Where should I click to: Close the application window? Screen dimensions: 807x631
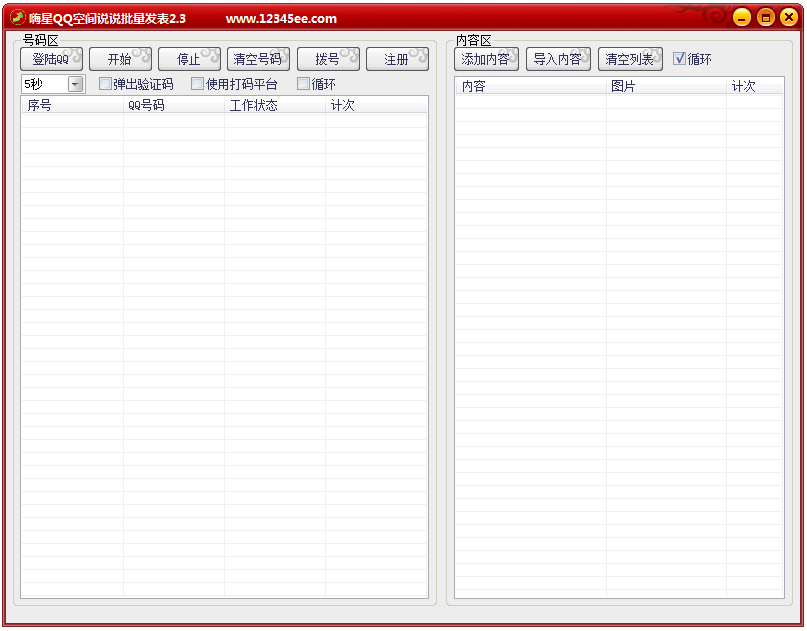788,17
